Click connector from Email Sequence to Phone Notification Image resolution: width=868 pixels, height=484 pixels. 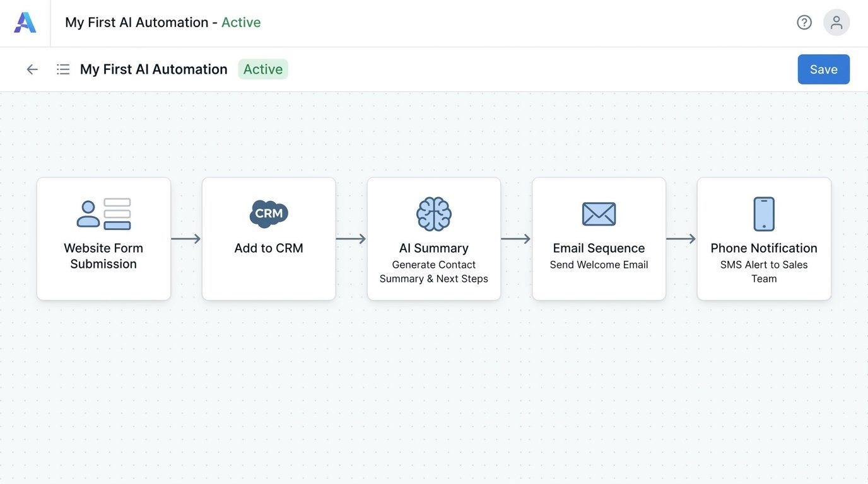681,239
